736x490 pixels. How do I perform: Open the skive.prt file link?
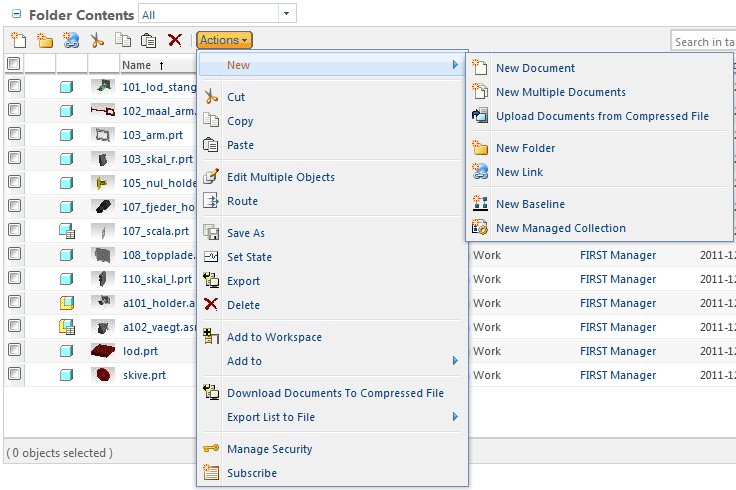coord(145,375)
